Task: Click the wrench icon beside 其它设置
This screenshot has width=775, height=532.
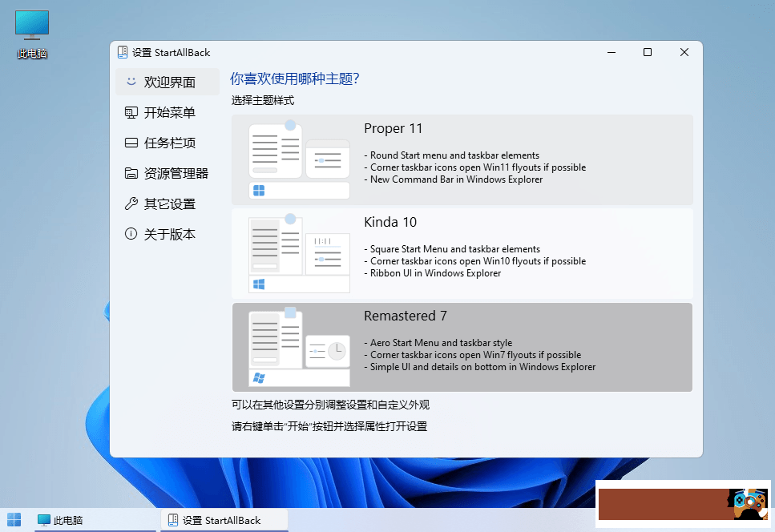Action: coord(131,204)
